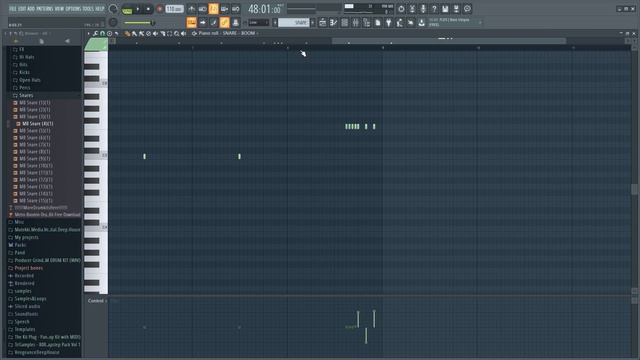Click the question mark help icon

tap(434, 9)
